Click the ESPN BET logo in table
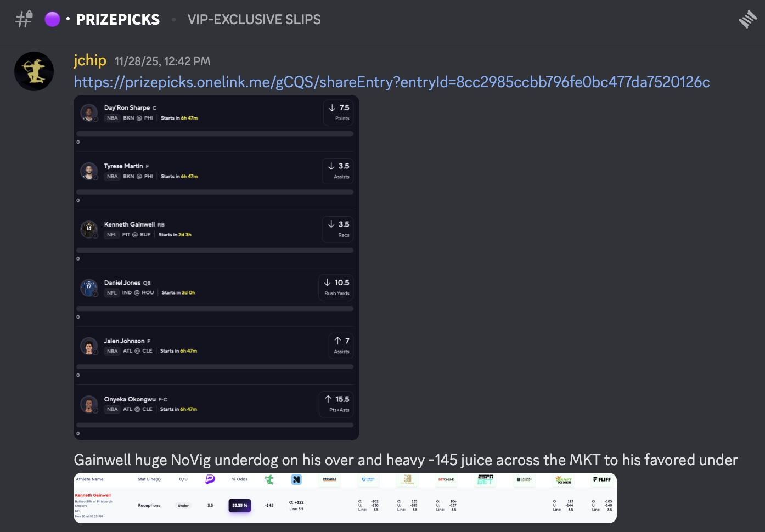The height and width of the screenshot is (532, 765). click(485, 479)
